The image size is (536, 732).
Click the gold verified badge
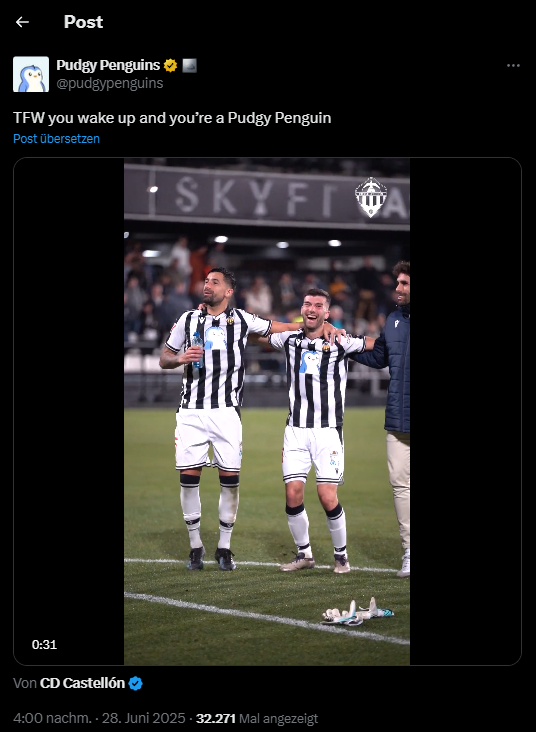[170, 65]
